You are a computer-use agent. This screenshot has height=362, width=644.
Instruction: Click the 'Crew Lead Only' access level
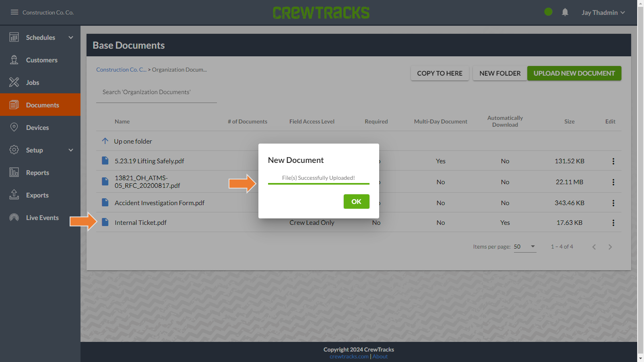tap(312, 222)
